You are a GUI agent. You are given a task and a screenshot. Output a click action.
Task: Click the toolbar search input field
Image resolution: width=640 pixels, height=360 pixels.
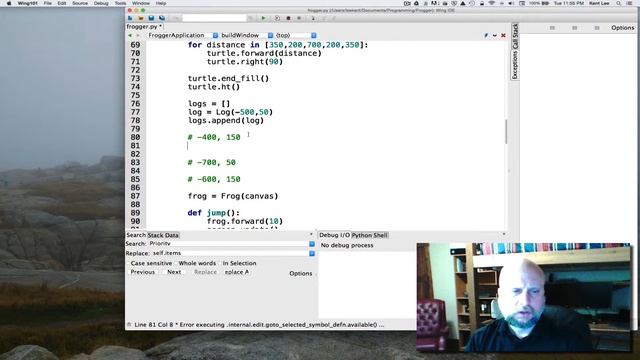click(214, 18)
